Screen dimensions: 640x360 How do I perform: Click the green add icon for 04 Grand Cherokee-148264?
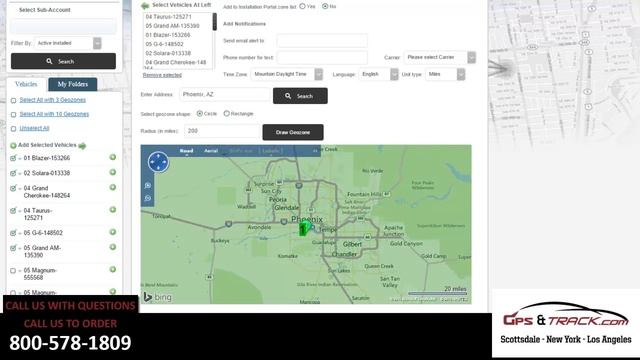point(113,187)
